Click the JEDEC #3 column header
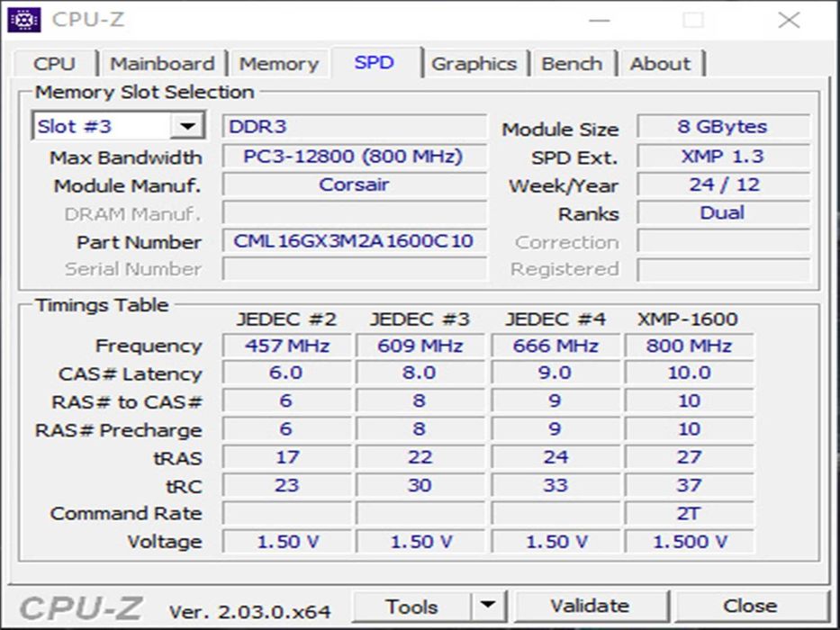Screen dimensions: 840x630 click(x=420, y=319)
